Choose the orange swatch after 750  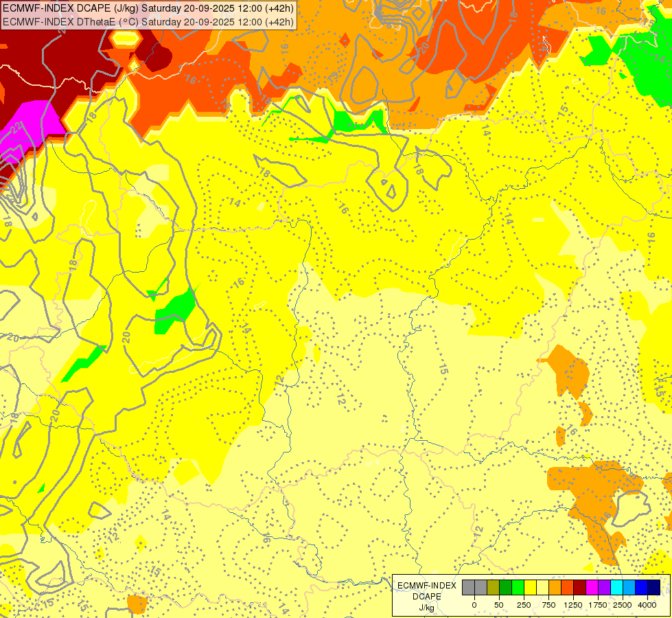(x=555, y=588)
